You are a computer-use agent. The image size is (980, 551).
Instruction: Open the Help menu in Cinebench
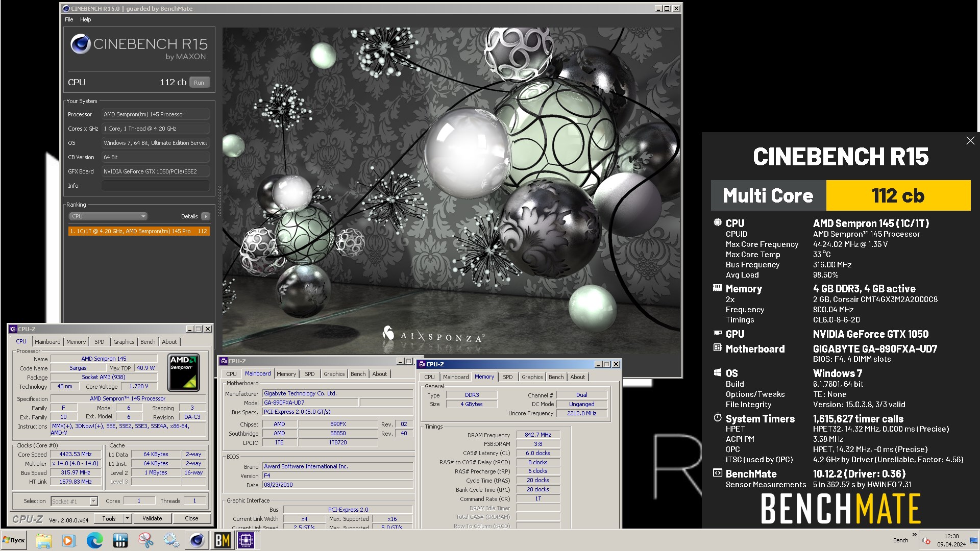[85, 19]
